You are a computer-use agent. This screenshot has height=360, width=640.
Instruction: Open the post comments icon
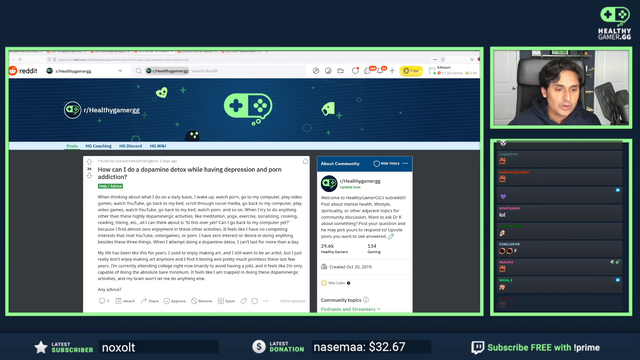[x=104, y=301]
